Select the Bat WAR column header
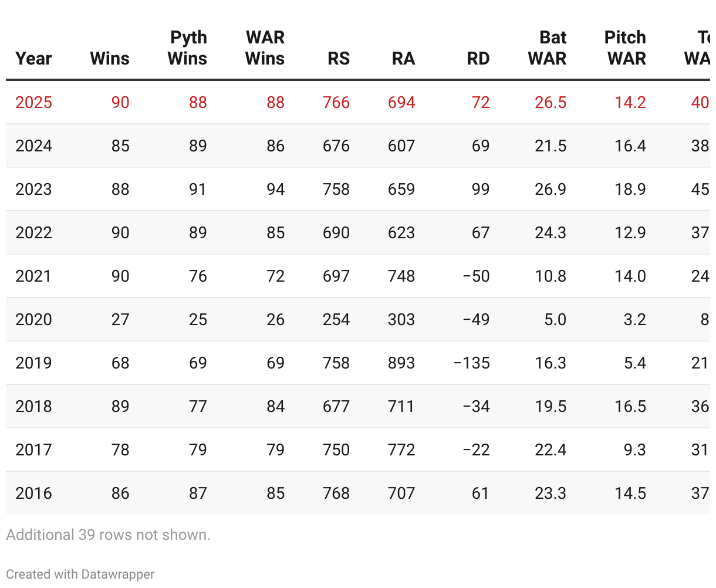 pos(547,48)
